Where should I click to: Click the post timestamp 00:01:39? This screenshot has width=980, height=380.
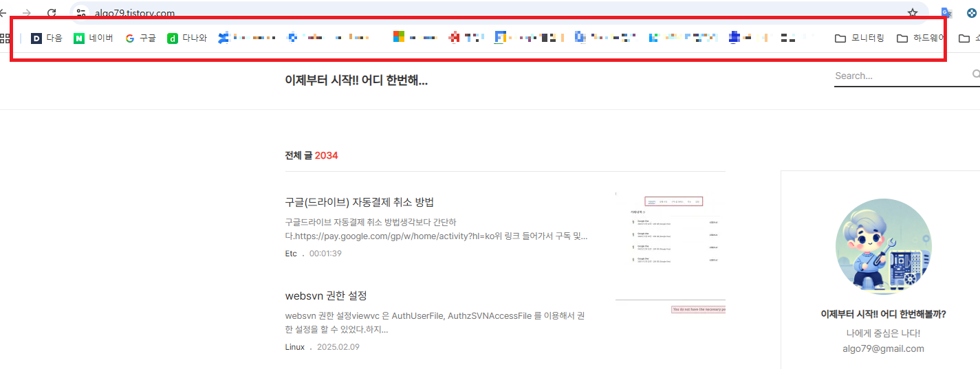[325, 254]
